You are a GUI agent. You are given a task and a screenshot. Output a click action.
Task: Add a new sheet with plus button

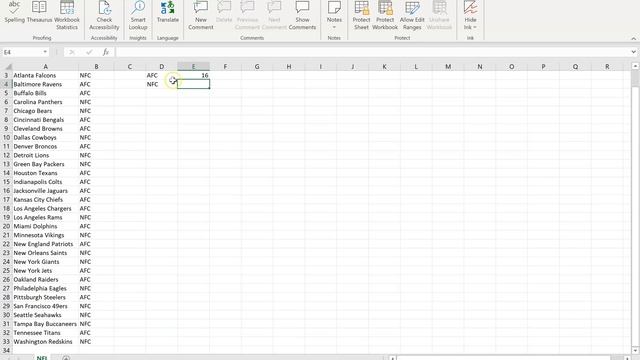point(66,358)
